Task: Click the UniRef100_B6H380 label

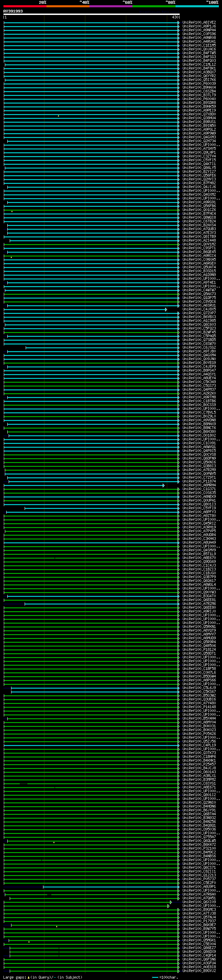Action: point(199,431)
